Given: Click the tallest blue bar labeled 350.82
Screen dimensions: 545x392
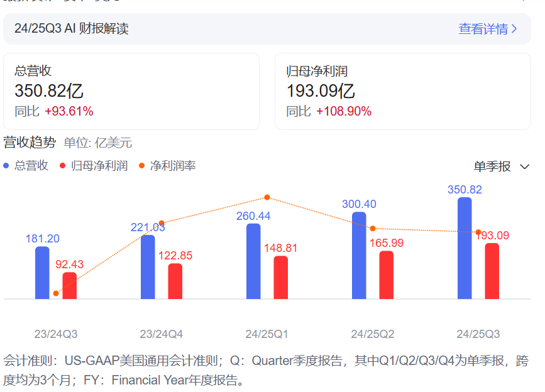Looking at the screenshot, I should (x=463, y=248).
